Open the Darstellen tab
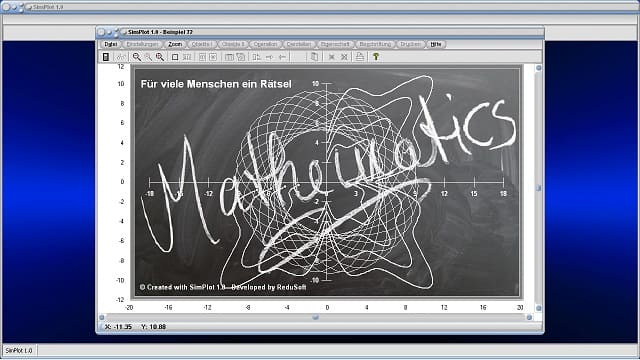The height and width of the screenshot is (360, 640). [x=299, y=44]
